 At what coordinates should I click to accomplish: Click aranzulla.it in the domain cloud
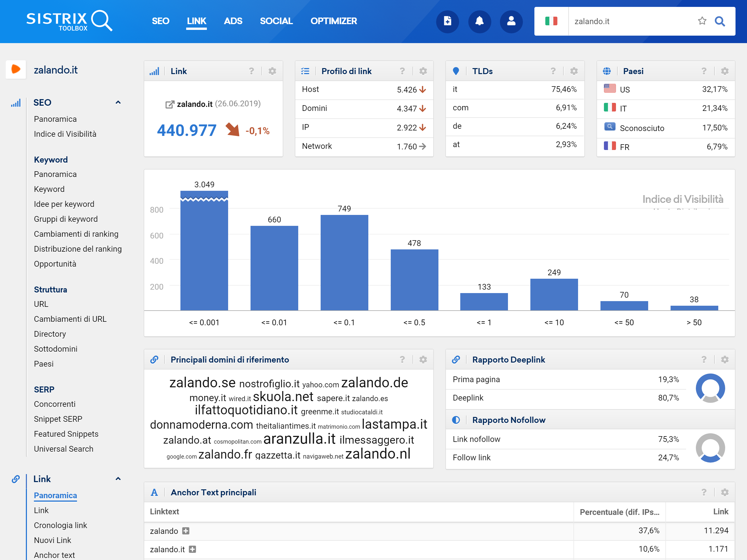point(299,439)
